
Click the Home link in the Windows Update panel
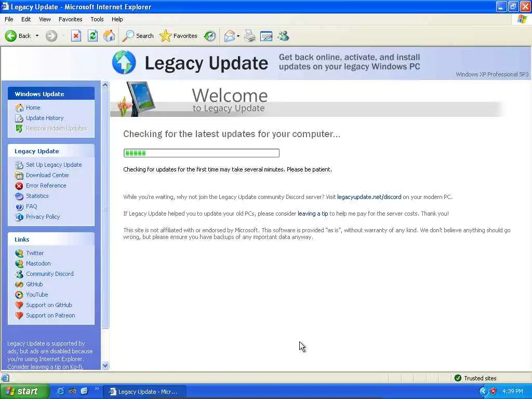pos(33,108)
